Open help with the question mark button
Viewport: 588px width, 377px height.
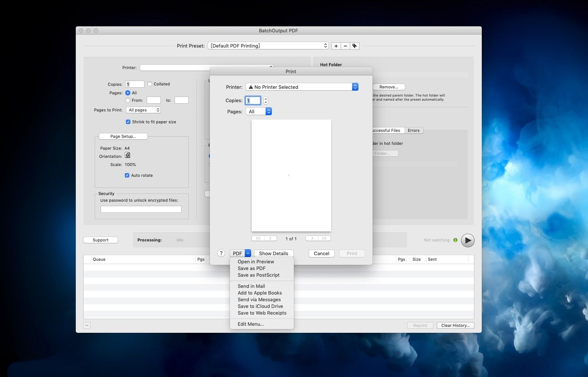pyautogui.click(x=221, y=253)
